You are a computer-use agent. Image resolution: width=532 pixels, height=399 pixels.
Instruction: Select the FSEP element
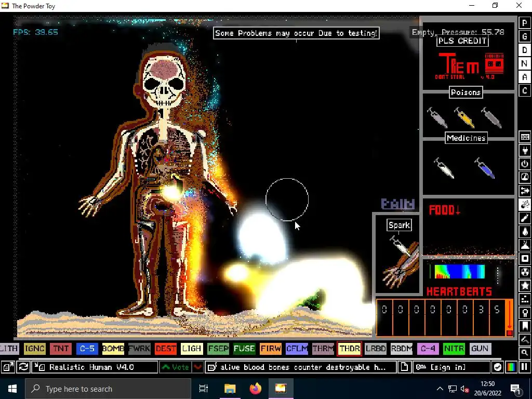218,349
